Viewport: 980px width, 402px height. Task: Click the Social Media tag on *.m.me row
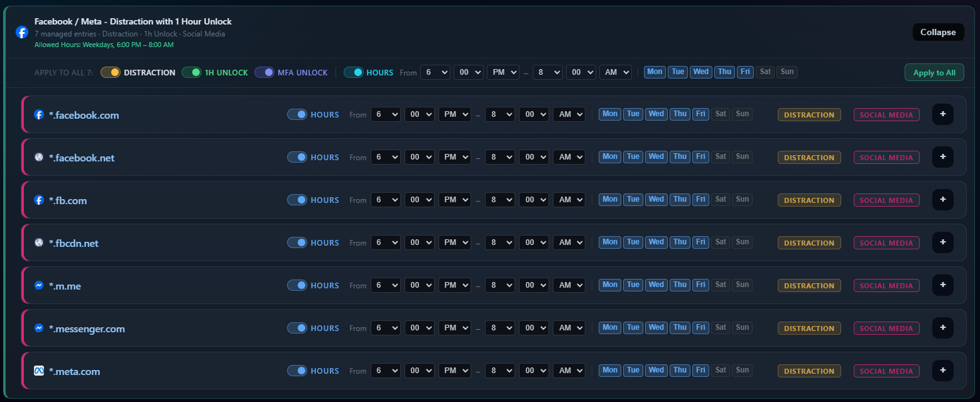pos(886,286)
